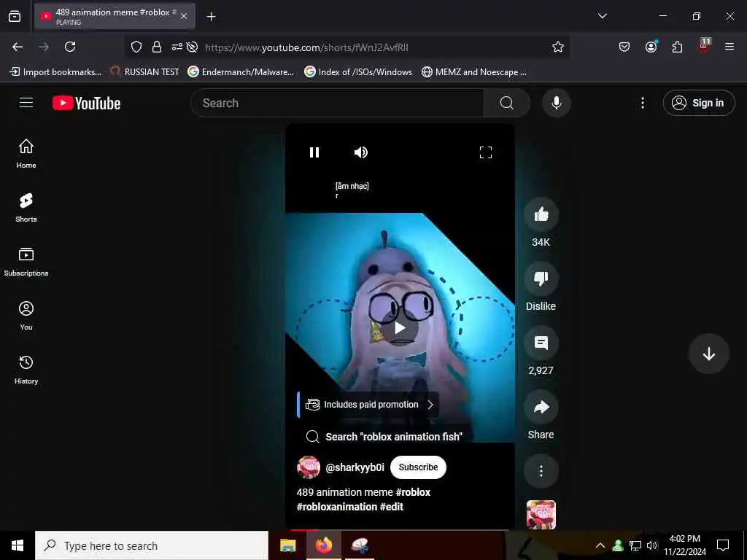The width and height of the screenshot is (747, 560).
Task: Open Import bookmarks... bookmark
Action: click(x=55, y=72)
